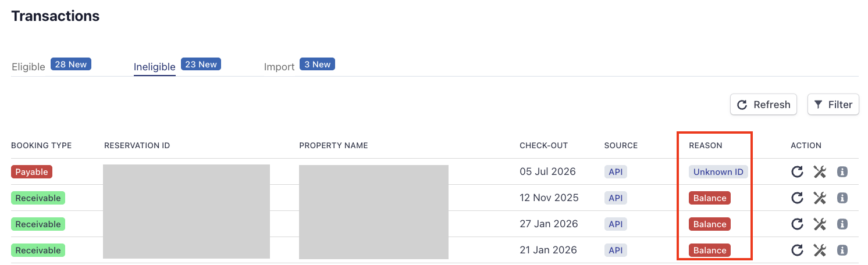Click tools icon on 21 Jan 2026 row
The image size is (868, 265).
pyautogui.click(x=820, y=250)
